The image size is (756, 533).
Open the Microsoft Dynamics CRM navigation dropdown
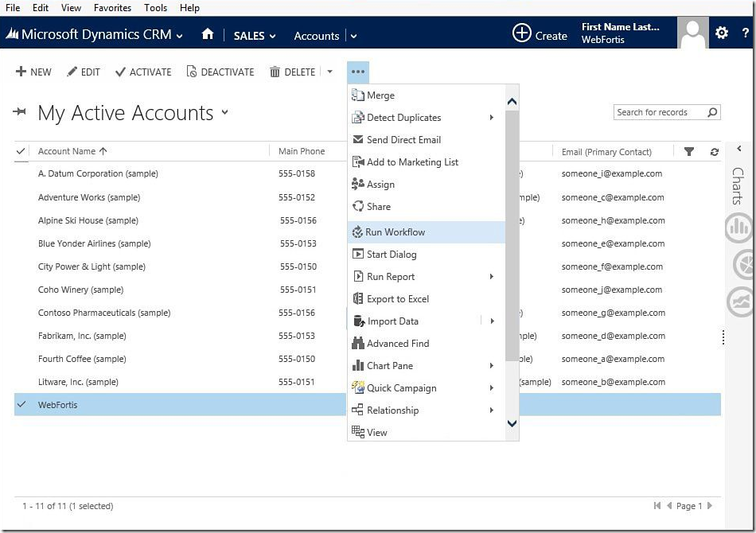[x=180, y=36]
